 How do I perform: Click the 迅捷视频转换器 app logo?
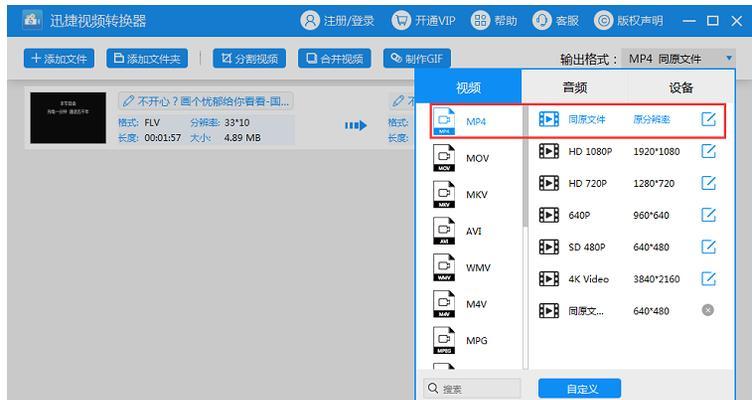(x=32, y=20)
